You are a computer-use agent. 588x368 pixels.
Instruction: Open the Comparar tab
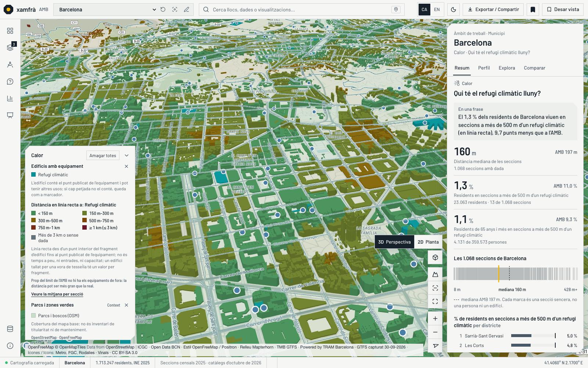point(534,68)
